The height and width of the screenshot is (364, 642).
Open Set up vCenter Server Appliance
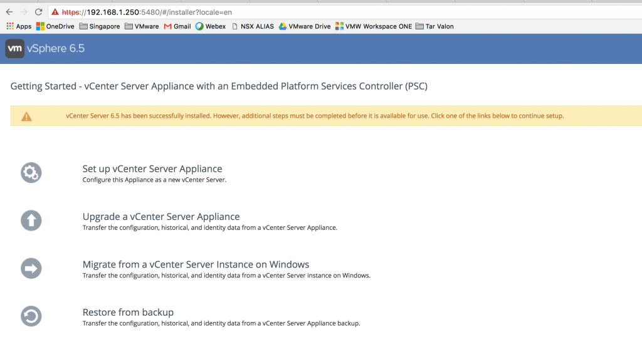coord(152,169)
